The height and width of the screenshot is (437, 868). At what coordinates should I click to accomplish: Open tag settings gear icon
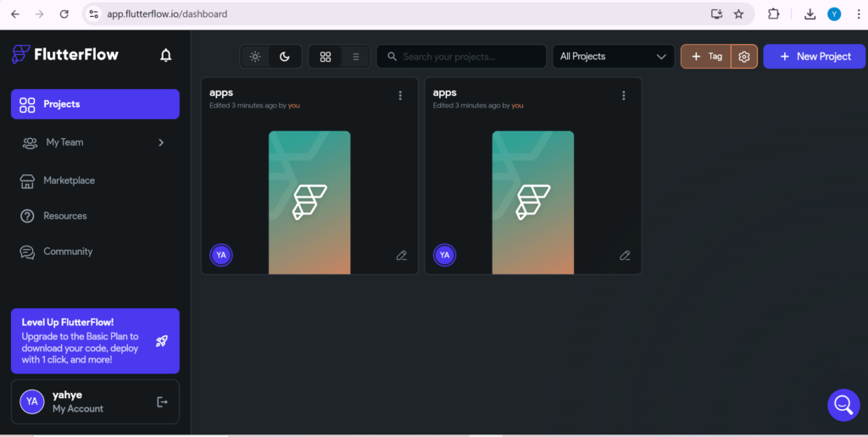pyautogui.click(x=744, y=57)
